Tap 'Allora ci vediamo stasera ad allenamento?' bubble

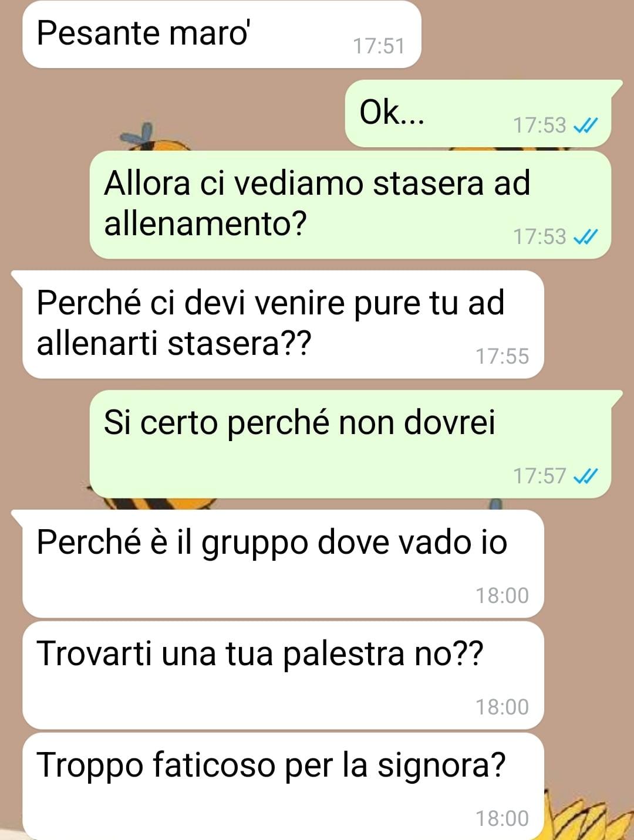click(x=350, y=205)
